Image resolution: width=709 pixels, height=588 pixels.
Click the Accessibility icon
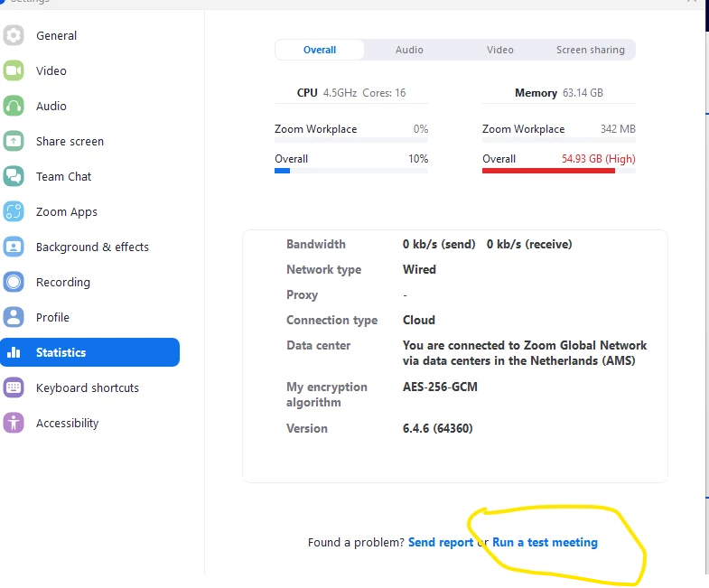pyautogui.click(x=14, y=423)
